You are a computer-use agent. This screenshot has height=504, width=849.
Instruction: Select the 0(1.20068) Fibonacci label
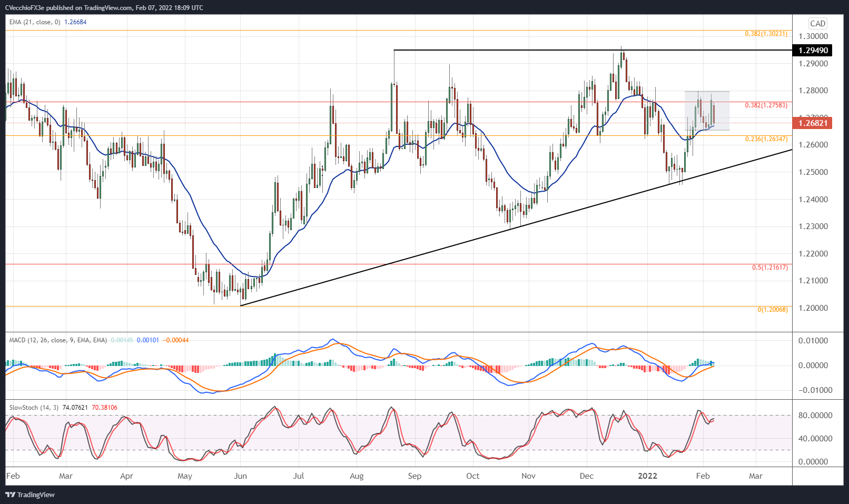(772, 310)
